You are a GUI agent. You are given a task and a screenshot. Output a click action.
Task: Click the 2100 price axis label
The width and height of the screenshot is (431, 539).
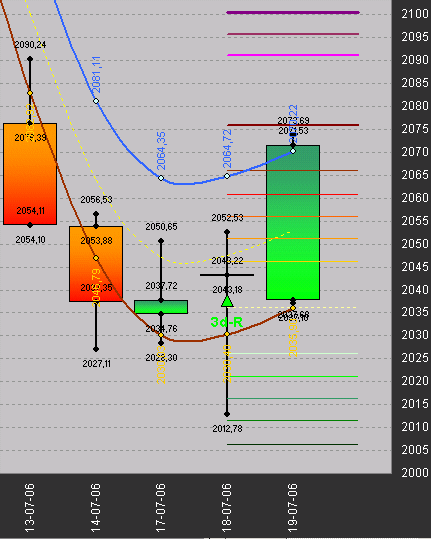point(415,14)
